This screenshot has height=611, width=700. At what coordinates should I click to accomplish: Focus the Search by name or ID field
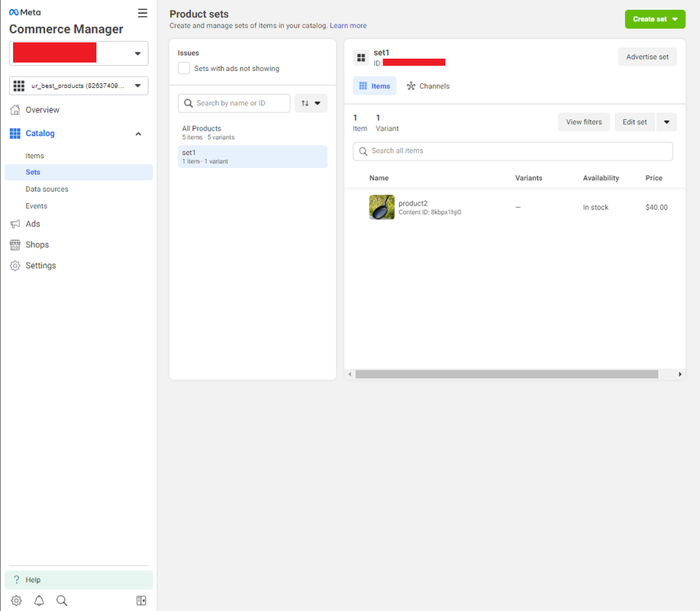[234, 103]
